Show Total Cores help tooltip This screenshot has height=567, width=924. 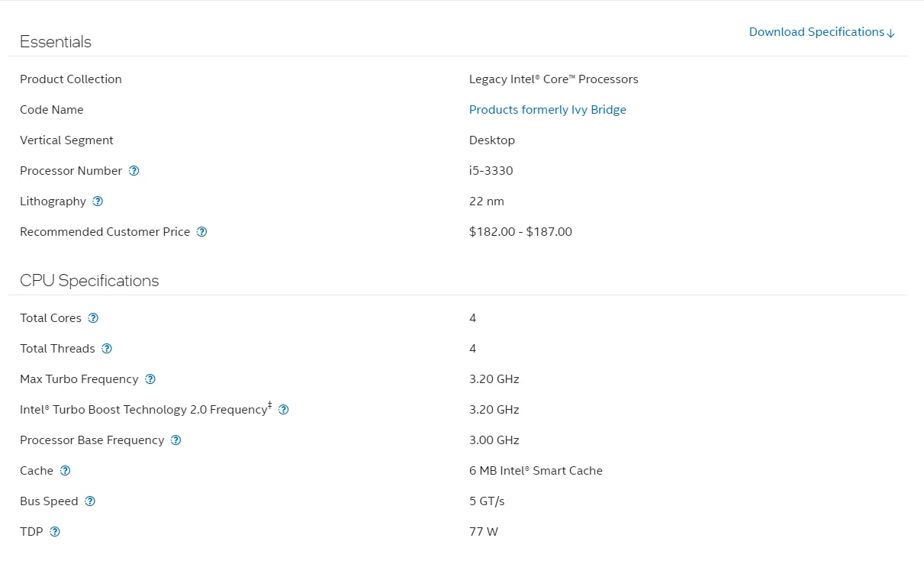tap(93, 318)
